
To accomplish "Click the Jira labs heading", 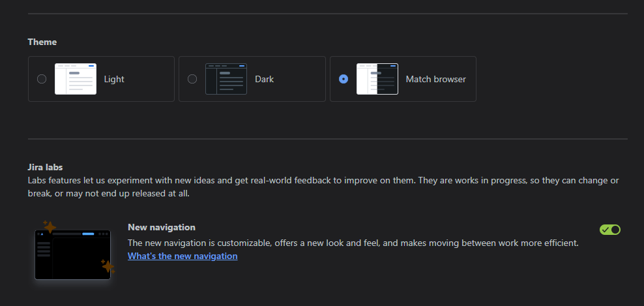I will (45, 168).
